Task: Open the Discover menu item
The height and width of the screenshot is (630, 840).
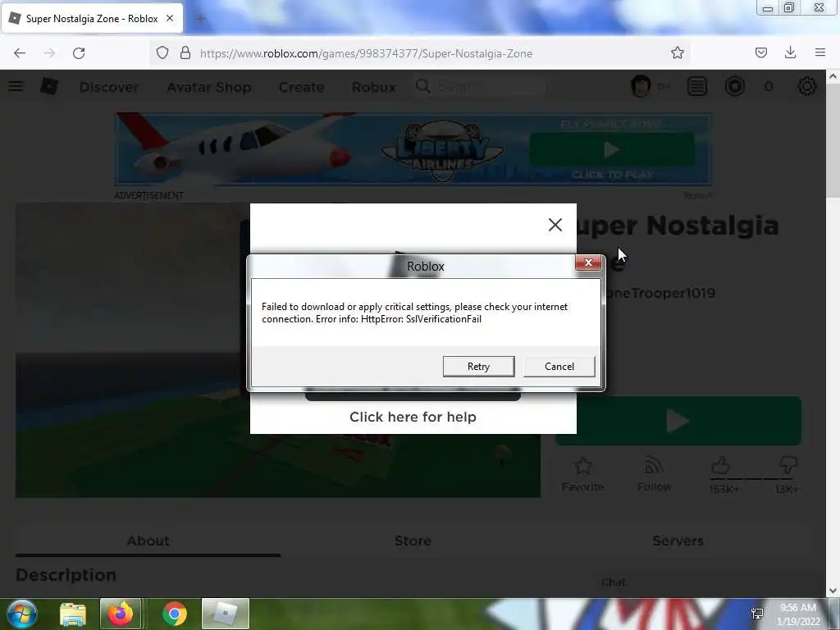Action: (109, 87)
